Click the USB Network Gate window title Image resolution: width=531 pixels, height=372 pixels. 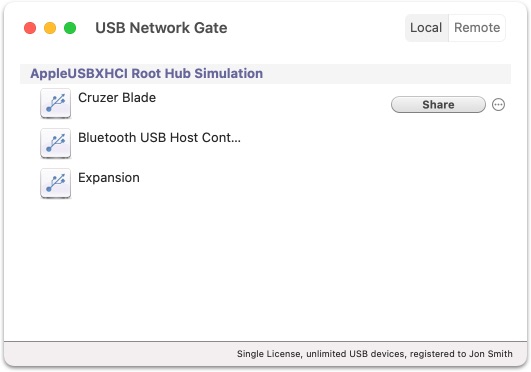coord(161,28)
